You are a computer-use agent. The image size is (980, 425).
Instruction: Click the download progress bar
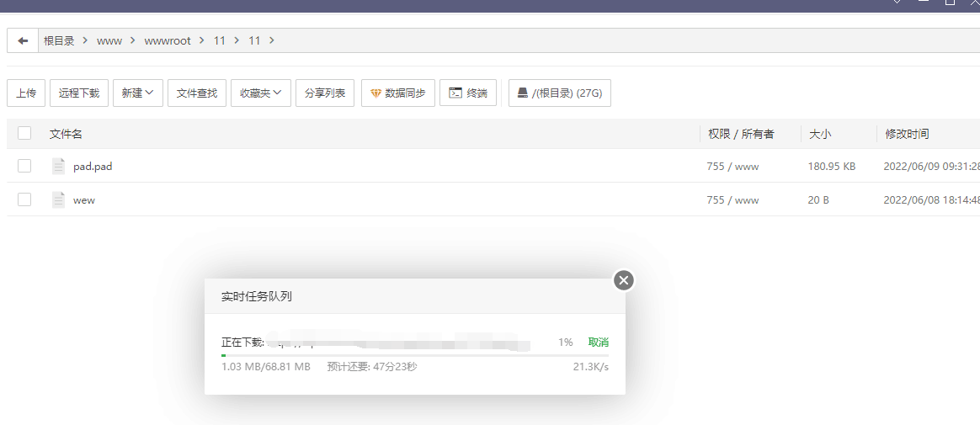pos(415,356)
